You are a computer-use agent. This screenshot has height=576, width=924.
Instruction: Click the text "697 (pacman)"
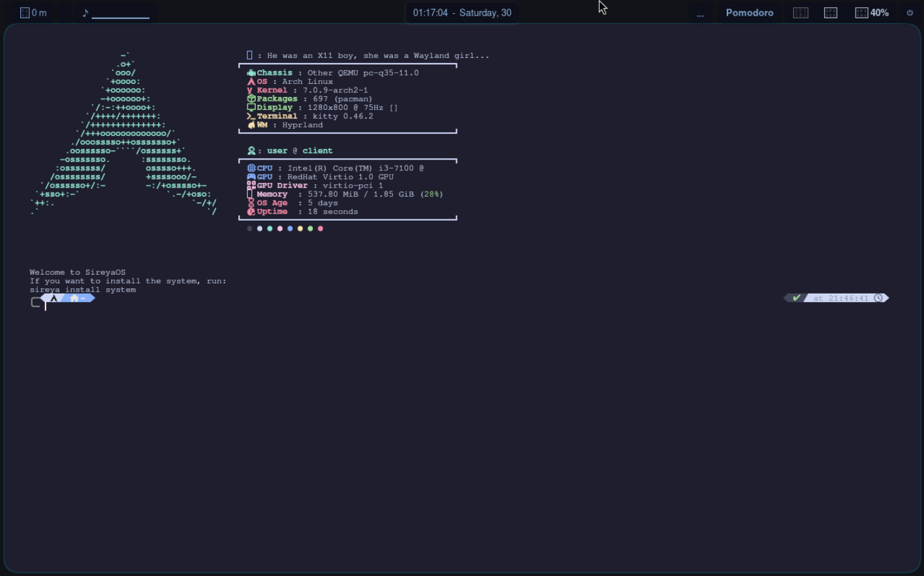343,99
